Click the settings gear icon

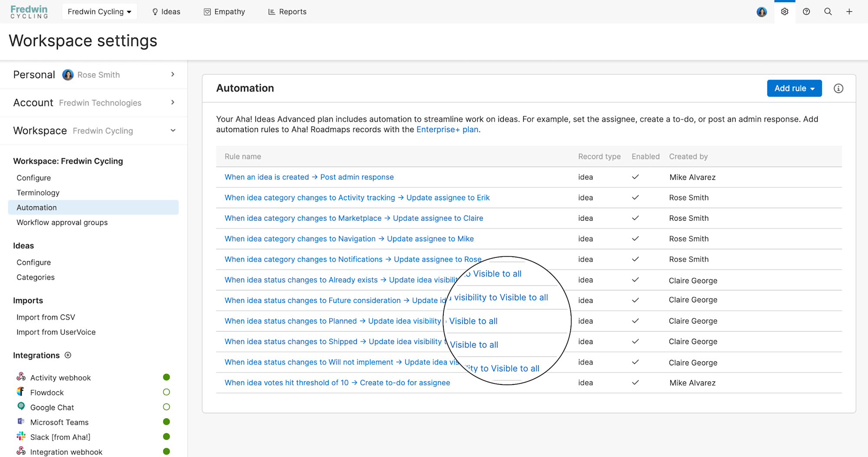785,11
